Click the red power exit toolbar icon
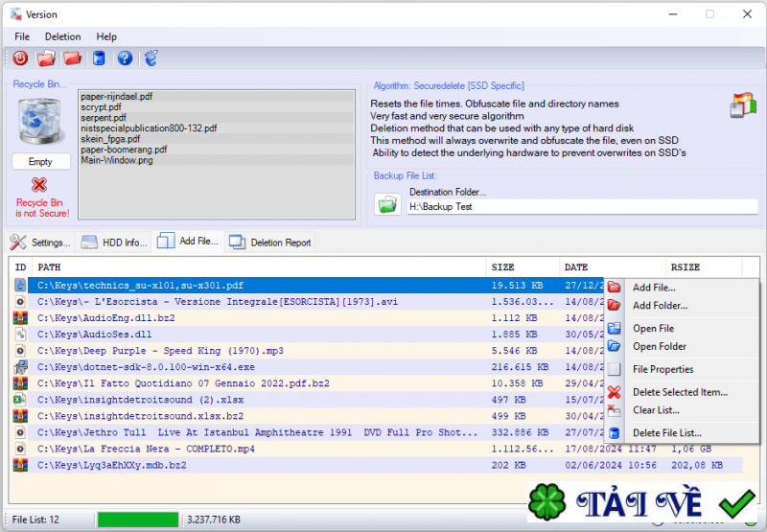The height and width of the screenshot is (532, 767). pos(20,58)
